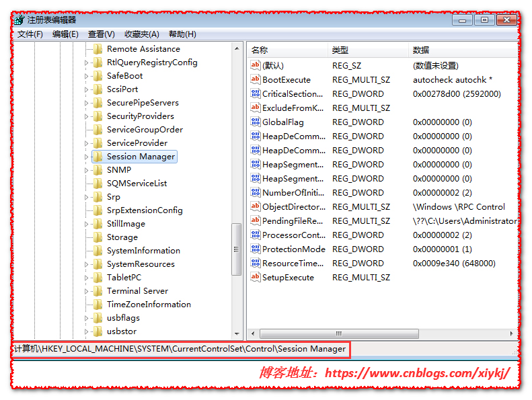Click the SNMP folder icon
Image resolution: width=532 pixels, height=400 pixels.
pos(98,170)
